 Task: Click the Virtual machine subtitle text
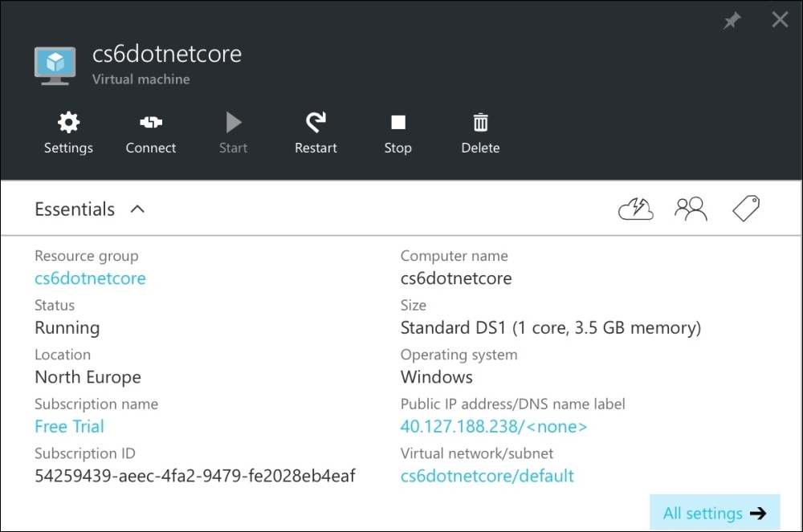[x=141, y=79]
